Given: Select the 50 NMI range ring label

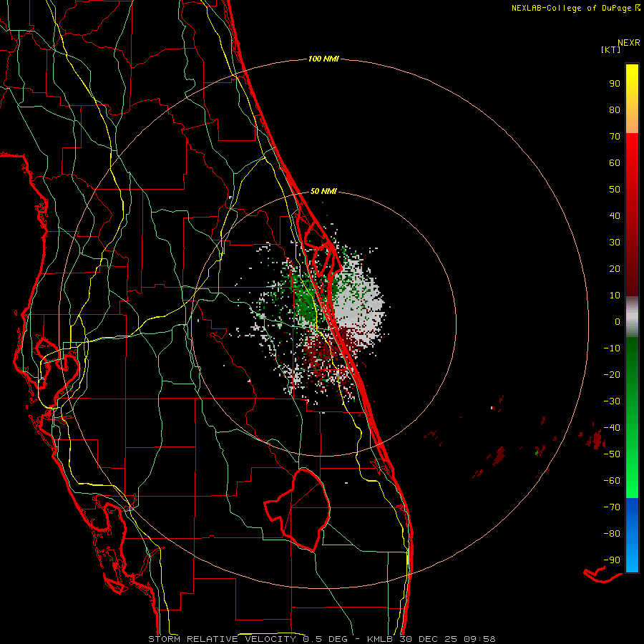Looking at the screenshot, I should [x=323, y=191].
